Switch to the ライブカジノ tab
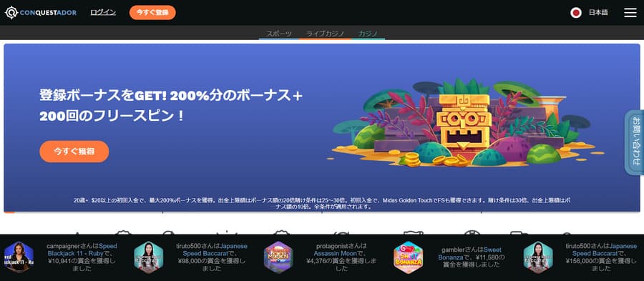 326,34
